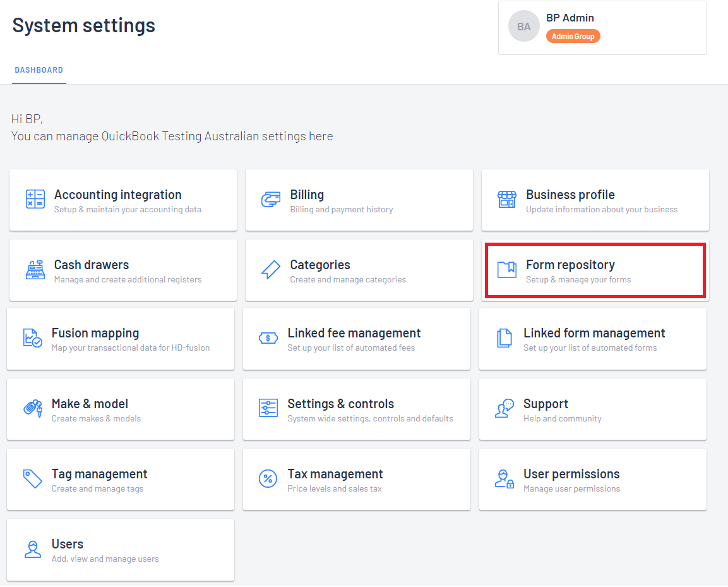Click the Categories tag icon
728x587 pixels.
point(271,270)
